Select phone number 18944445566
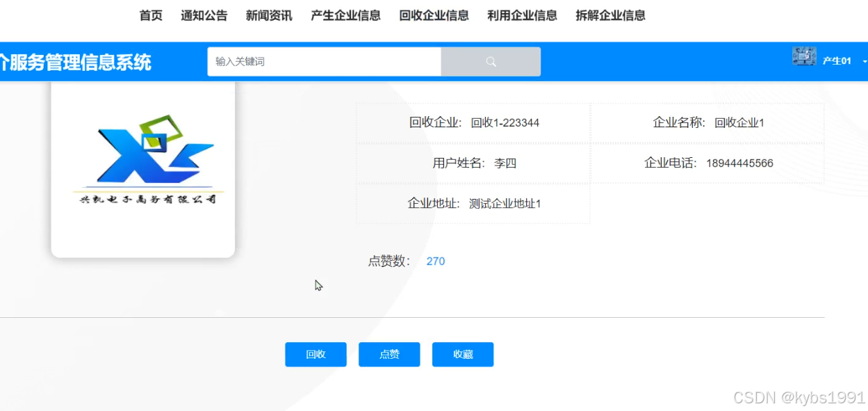Screen dimensions: 868x411 (x=739, y=163)
